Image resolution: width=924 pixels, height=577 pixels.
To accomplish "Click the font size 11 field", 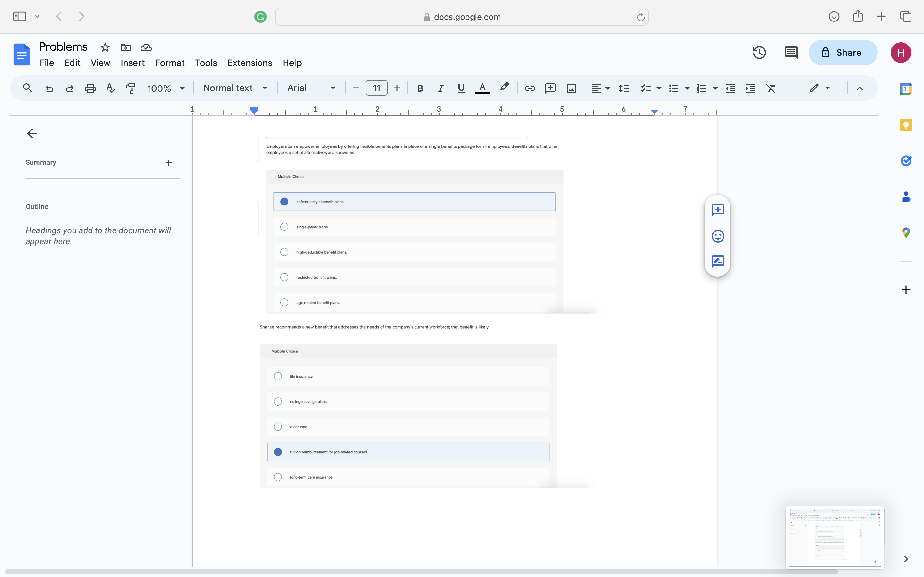I will [376, 88].
